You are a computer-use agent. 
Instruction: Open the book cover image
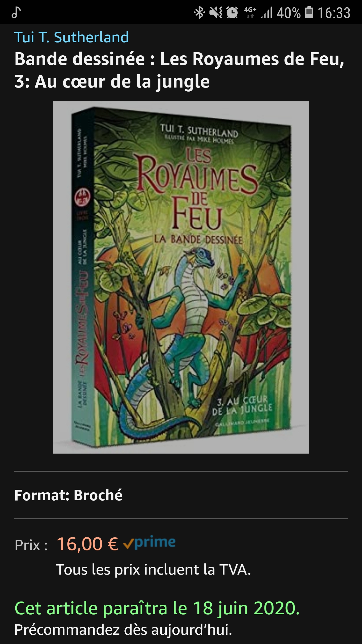coord(181,277)
